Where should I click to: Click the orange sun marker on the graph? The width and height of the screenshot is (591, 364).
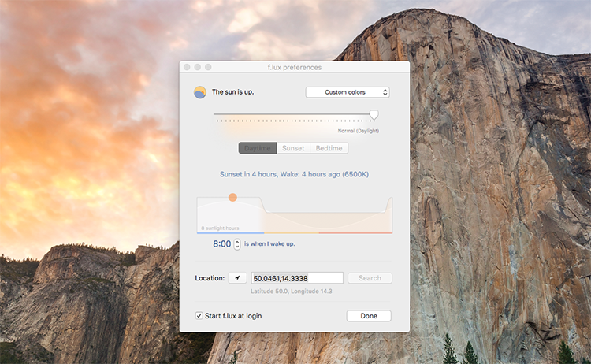[232, 197]
